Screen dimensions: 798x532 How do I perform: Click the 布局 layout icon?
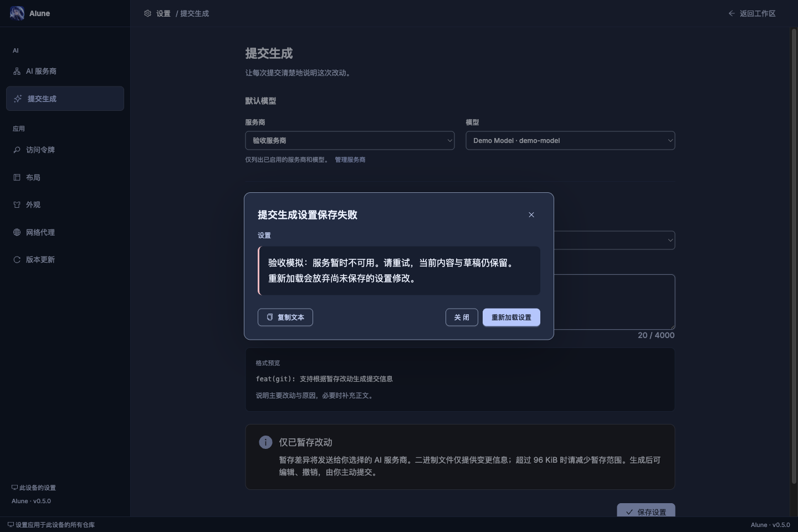(x=17, y=177)
